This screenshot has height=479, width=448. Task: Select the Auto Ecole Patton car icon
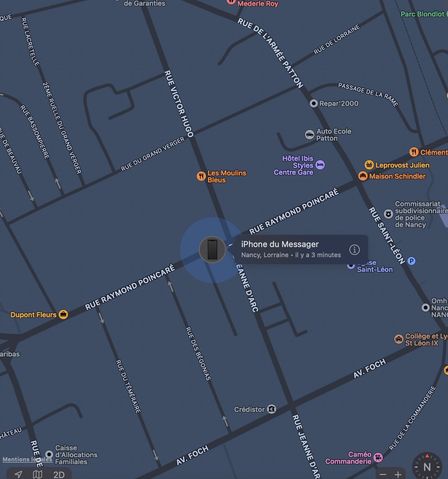click(310, 134)
